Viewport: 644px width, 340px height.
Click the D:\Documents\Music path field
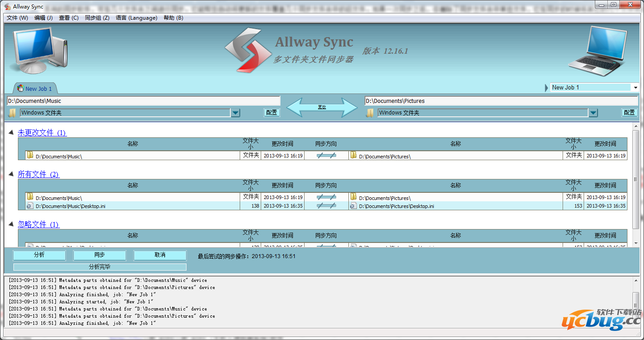point(143,101)
